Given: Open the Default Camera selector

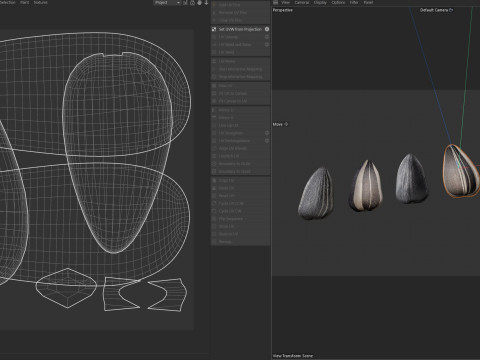Looking at the screenshot, I should click(x=436, y=10).
